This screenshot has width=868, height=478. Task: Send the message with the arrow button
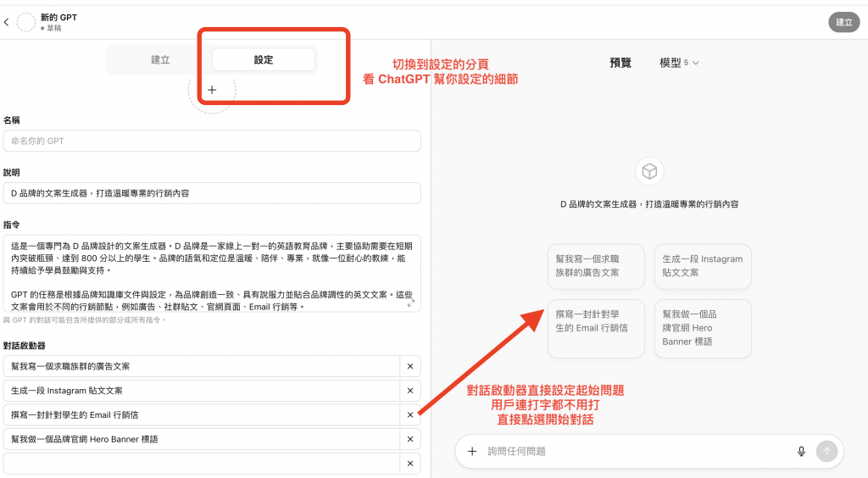click(x=826, y=452)
